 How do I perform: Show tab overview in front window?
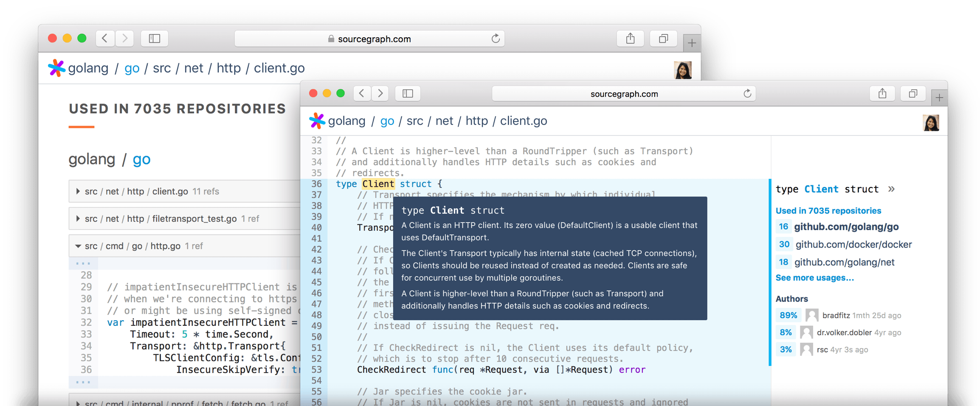coord(913,93)
